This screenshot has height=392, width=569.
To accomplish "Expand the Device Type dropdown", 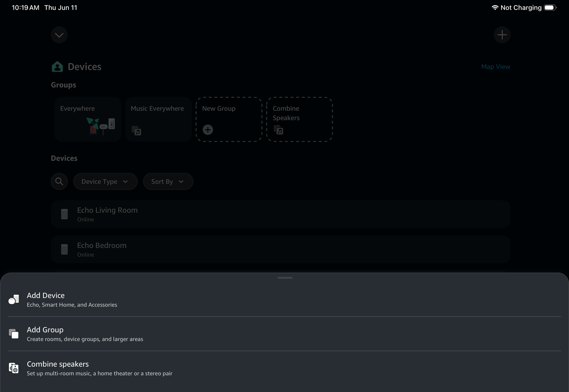I will coord(105,182).
